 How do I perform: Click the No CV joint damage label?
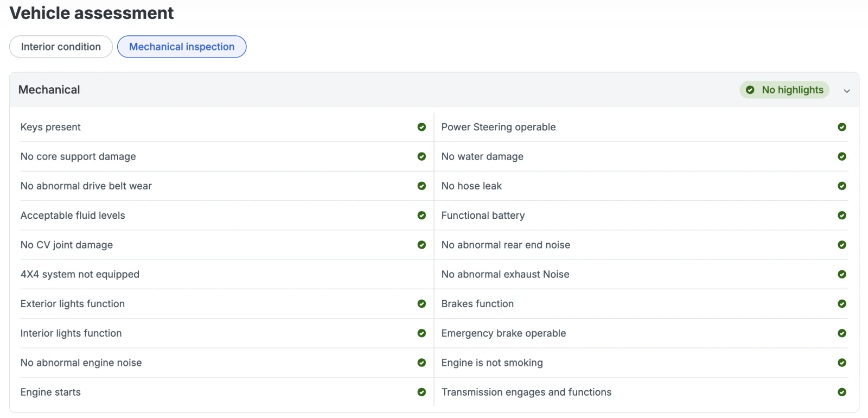click(67, 245)
